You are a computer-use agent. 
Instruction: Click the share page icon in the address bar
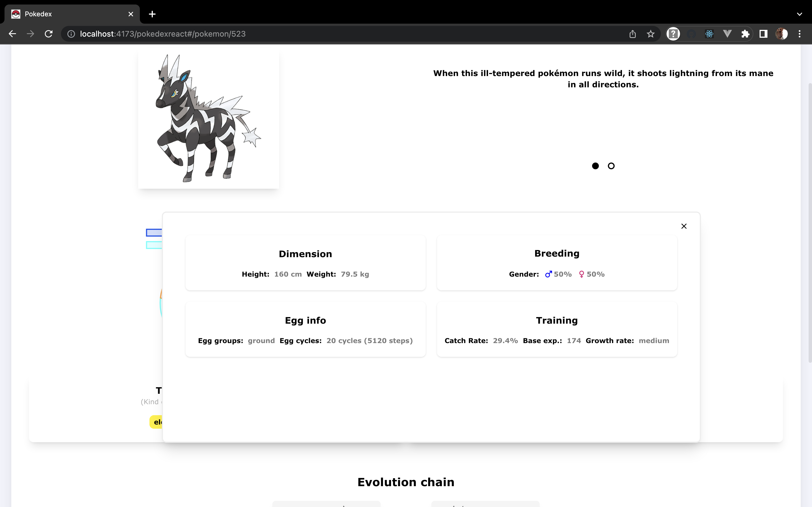[x=632, y=34]
